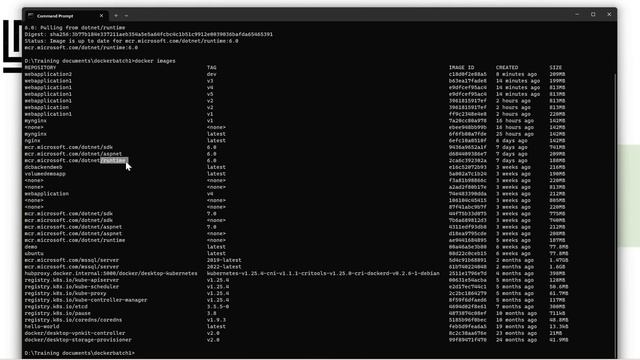Click the '21MB' size value
Image resolution: width=640 pixels, height=360 pixels.
556,333
